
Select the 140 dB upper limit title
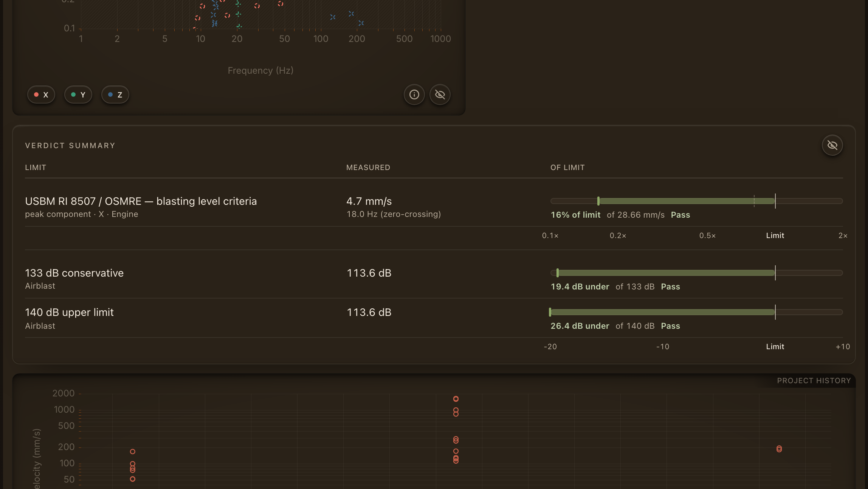70,312
